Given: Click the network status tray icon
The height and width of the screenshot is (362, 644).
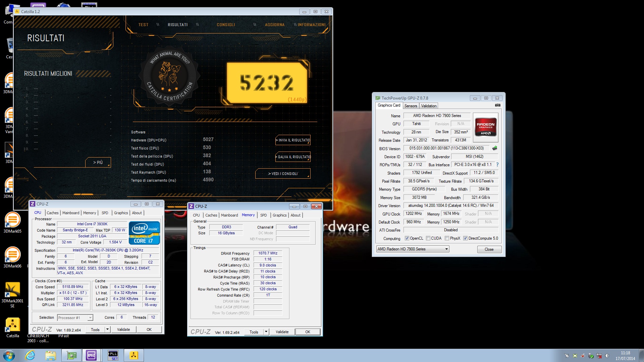Looking at the screenshot, I should coord(599,356).
